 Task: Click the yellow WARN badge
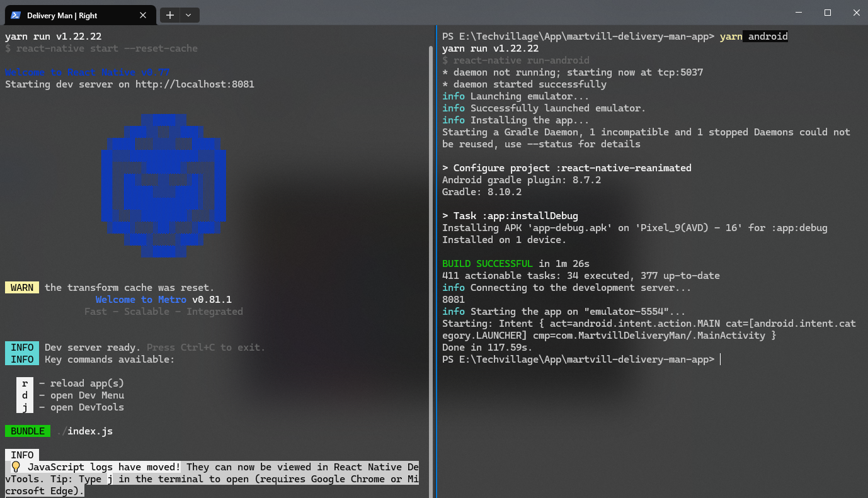(22, 288)
